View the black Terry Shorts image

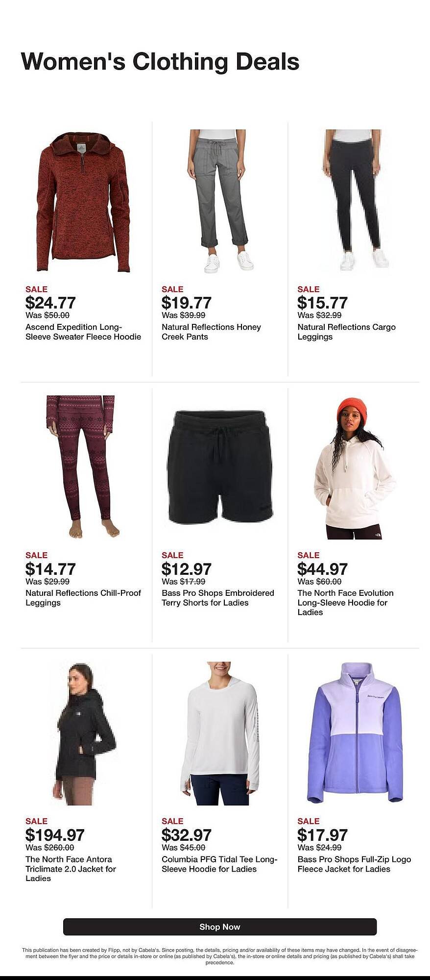pyautogui.click(x=220, y=467)
